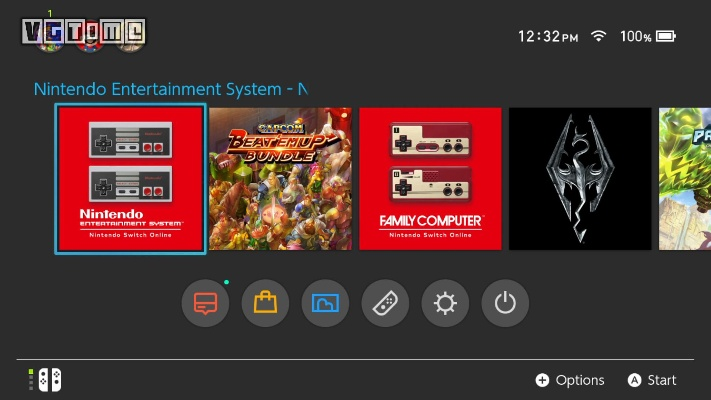The height and width of the screenshot is (400, 711).
Task: Open System Settings gear icon
Action: [x=445, y=303]
